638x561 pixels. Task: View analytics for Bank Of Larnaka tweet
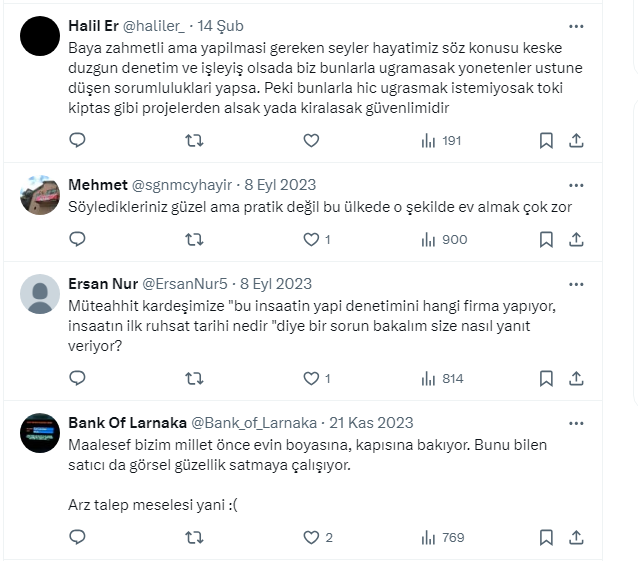(440, 537)
